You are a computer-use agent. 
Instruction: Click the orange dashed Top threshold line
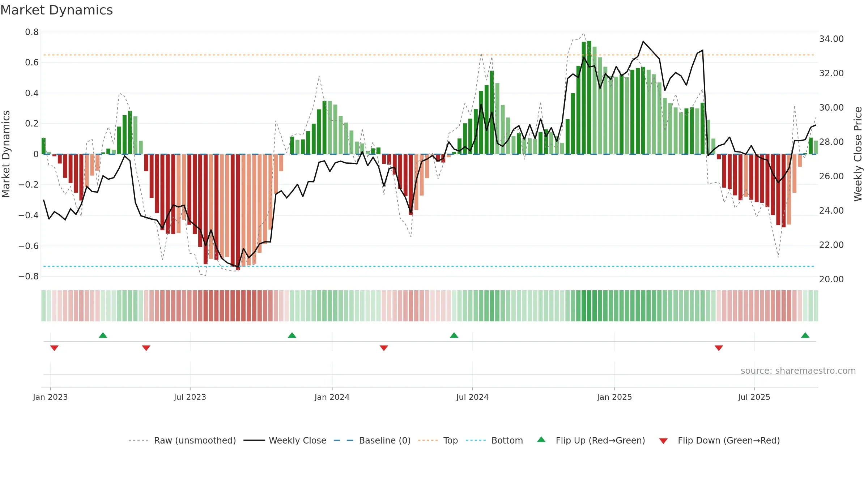(x=429, y=55)
